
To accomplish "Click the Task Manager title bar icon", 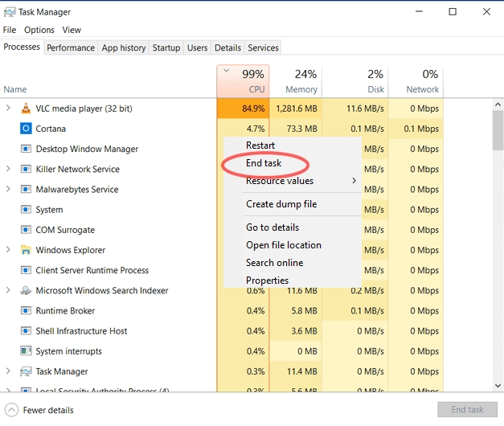I will [x=10, y=12].
